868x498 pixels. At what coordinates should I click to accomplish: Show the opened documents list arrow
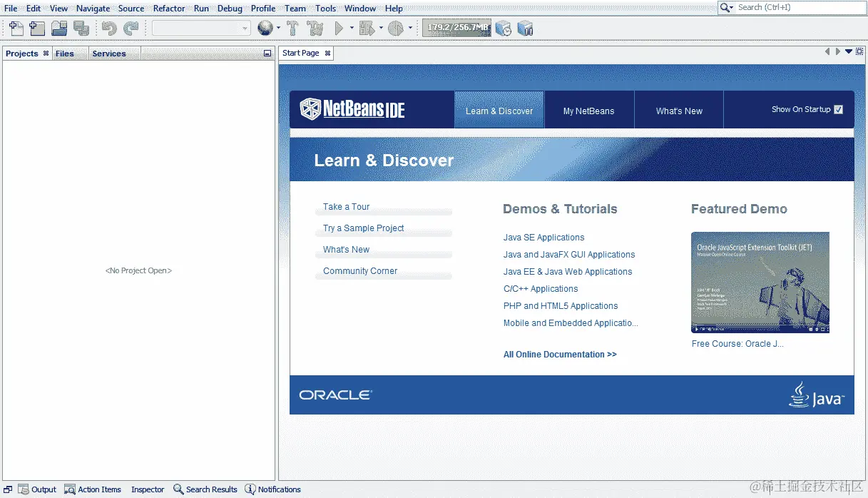849,51
